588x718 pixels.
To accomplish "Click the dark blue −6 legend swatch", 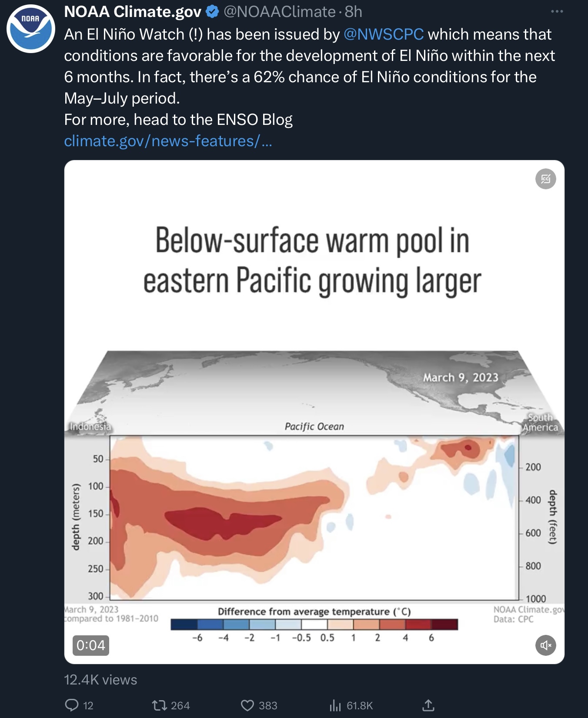I will [184, 624].
